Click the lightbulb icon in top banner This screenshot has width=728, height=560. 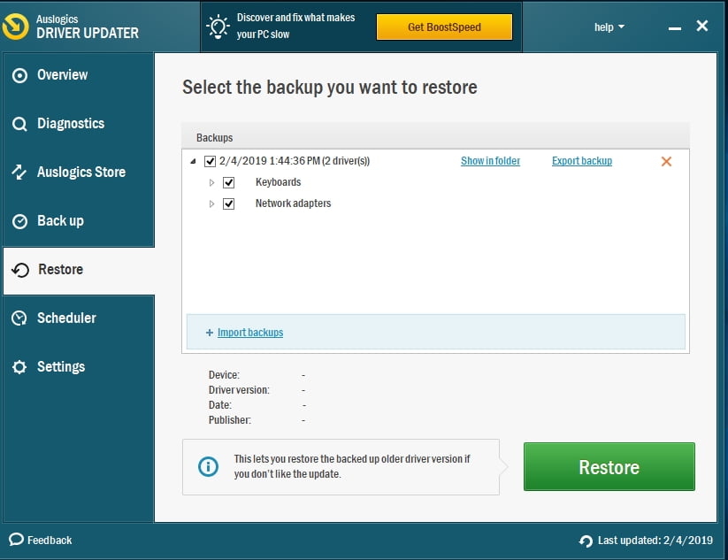pos(218,27)
